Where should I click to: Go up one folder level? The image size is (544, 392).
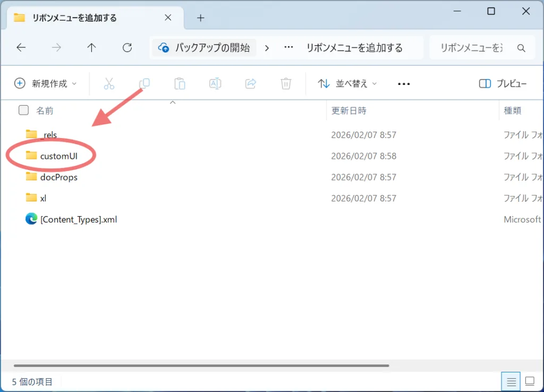[91, 48]
